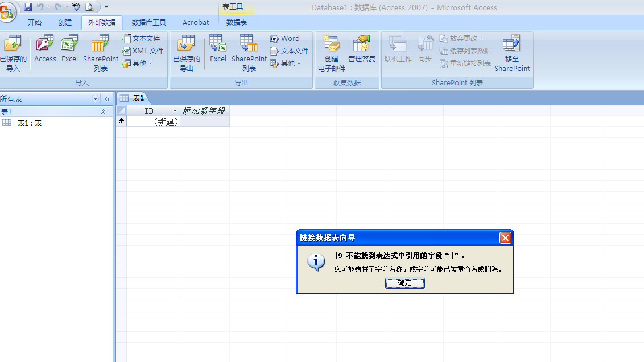Export to Excel spreadsheet

click(x=218, y=49)
